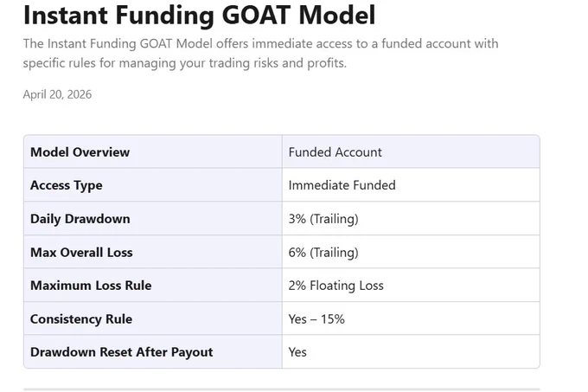
Task: Click the Yes – 15% value
Action: point(316,318)
